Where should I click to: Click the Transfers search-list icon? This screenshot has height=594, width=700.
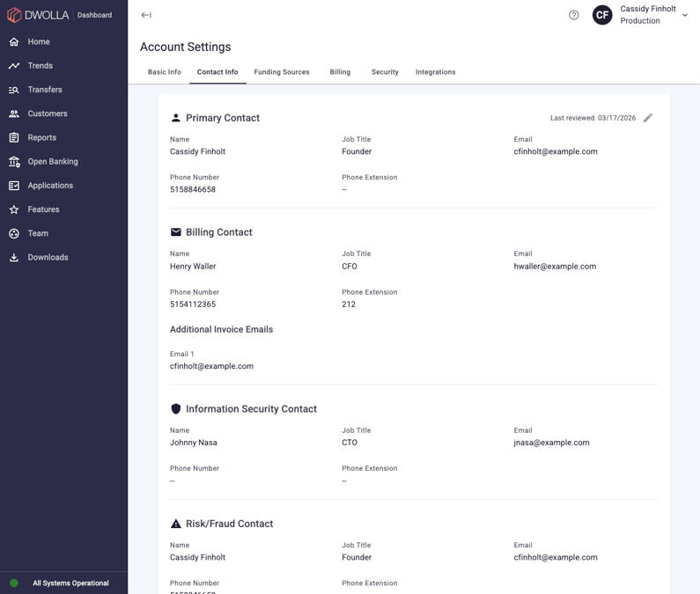click(x=14, y=90)
